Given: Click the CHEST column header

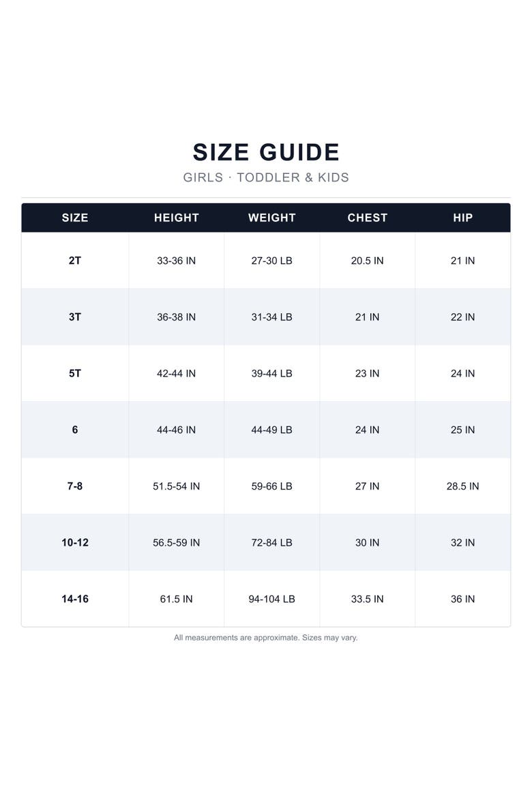Looking at the screenshot, I should (x=367, y=218).
